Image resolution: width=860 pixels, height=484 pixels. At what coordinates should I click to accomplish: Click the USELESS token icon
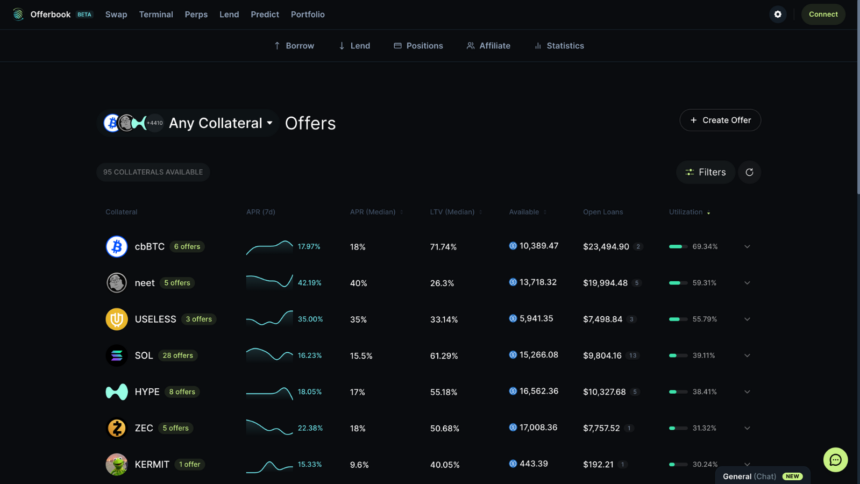click(x=116, y=319)
